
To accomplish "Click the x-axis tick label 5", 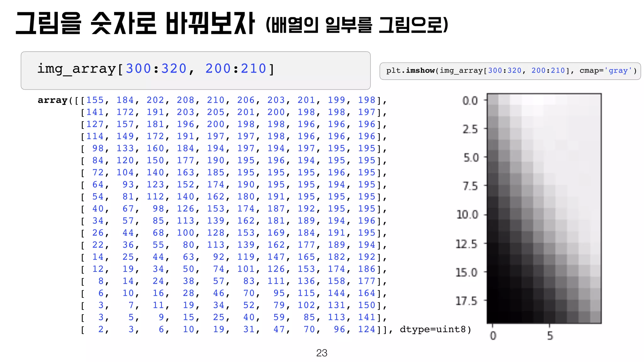I will coord(550,336).
